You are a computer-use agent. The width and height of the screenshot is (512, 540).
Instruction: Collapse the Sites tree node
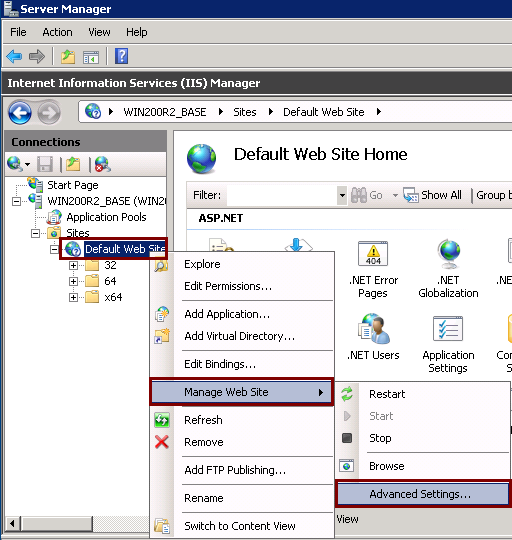pos(35,233)
